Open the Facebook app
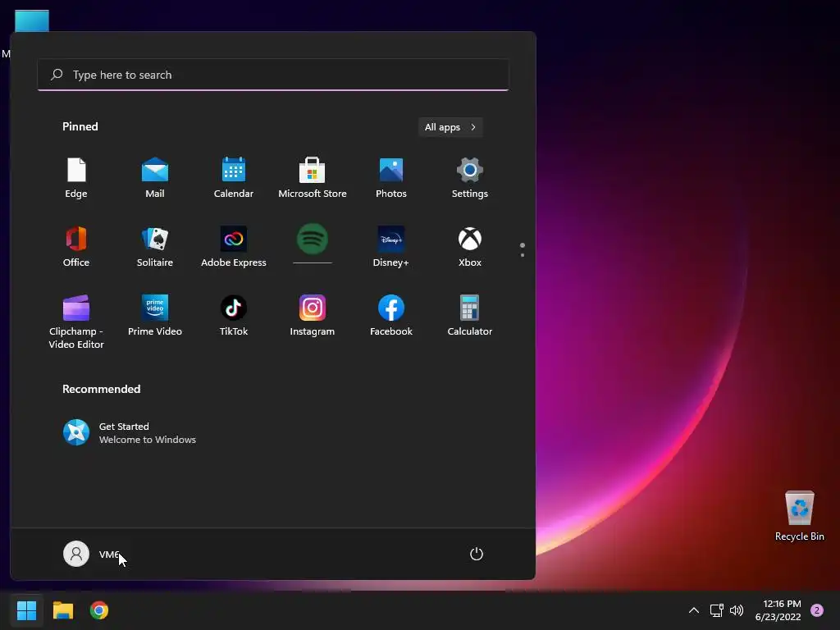 [391, 316]
